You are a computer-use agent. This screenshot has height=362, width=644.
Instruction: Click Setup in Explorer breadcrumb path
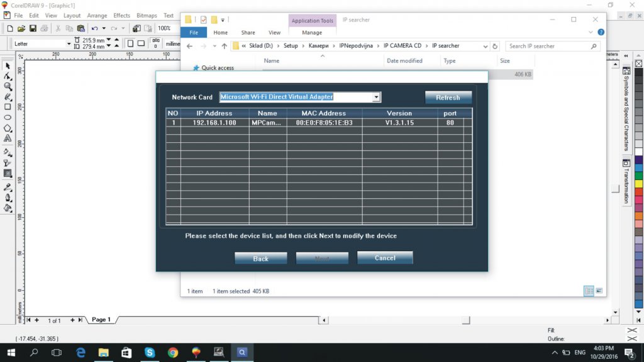tap(291, 46)
